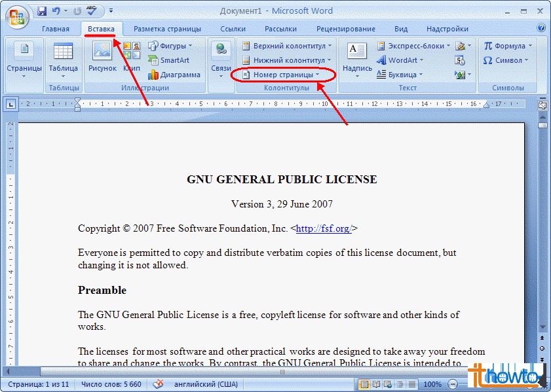
Task: Click the Previous Page double-arrow button
Action: point(542,338)
